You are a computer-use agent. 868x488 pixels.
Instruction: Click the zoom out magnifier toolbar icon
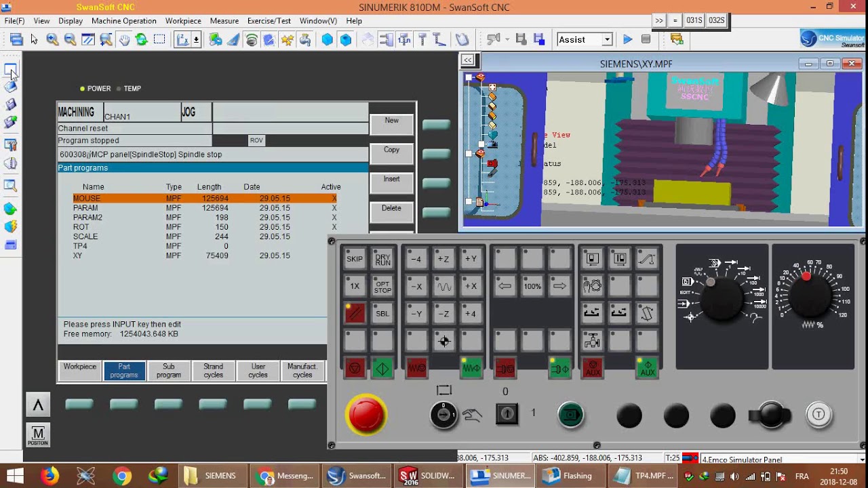[x=70, y=39]
